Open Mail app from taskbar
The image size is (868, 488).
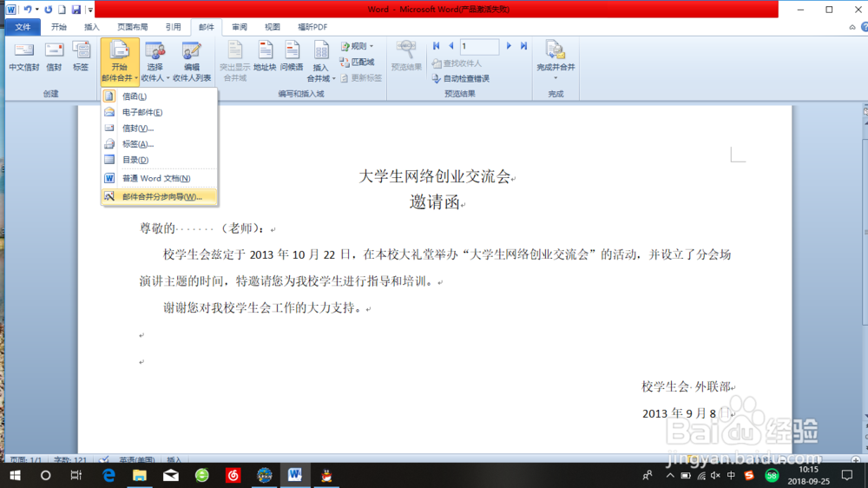(x=170, y=475)
